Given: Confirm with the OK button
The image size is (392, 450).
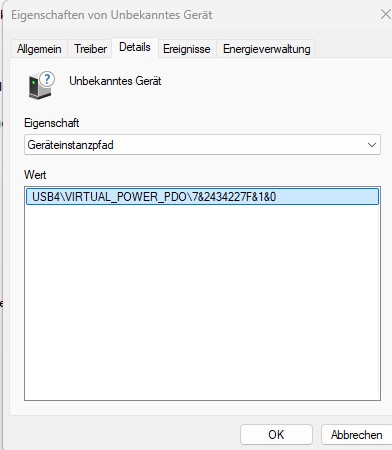Looking at the screenshot, I should coord(276,435).
